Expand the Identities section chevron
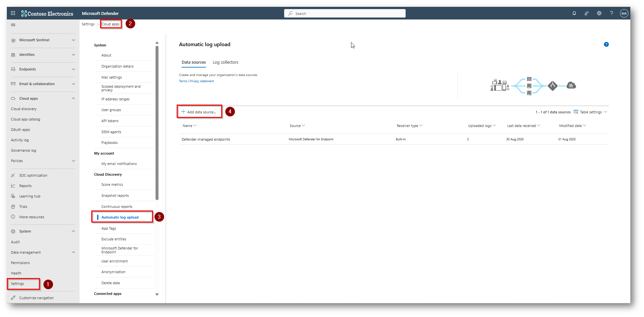The image size is (644, 317). pyautogui.click(x=73, y=55)
